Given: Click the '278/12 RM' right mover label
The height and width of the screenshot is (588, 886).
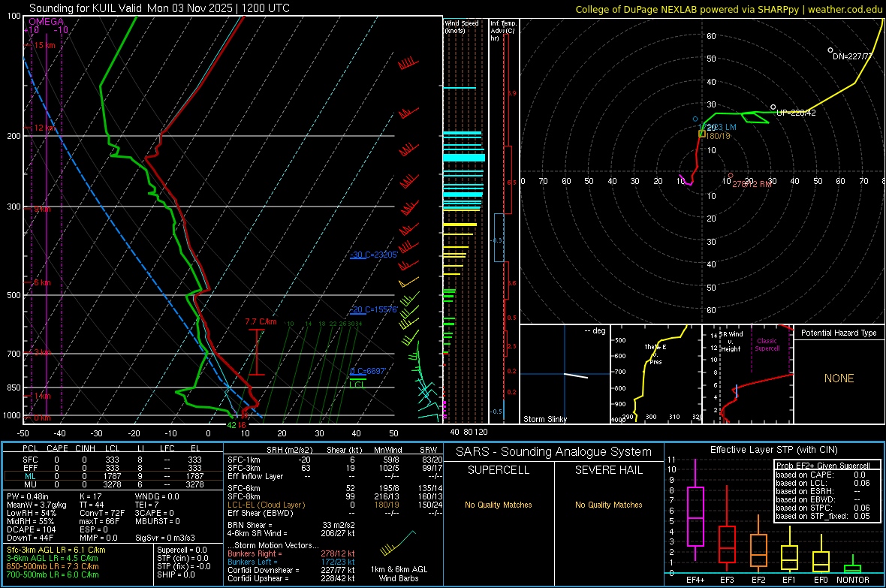Looking at the screenshot, I should pos(752,184).
